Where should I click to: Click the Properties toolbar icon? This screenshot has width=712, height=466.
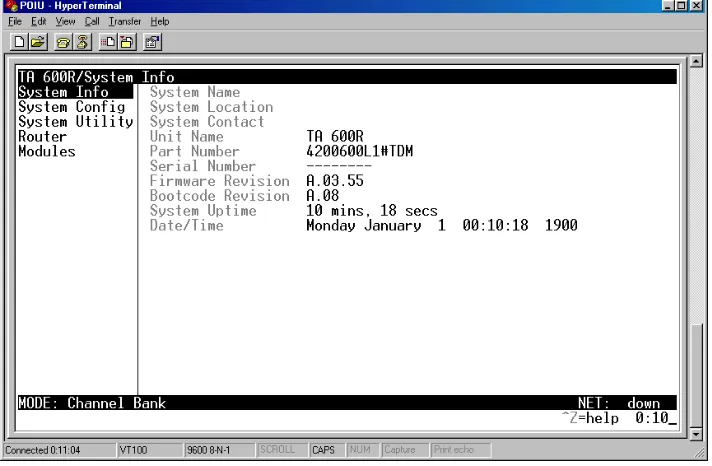[152, 42]
